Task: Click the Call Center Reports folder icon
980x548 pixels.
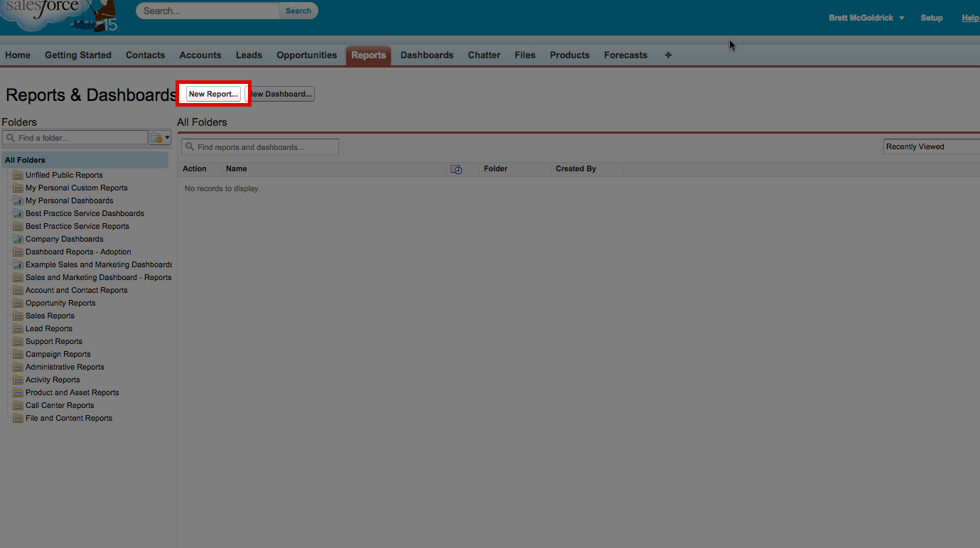Action: point(18,405)
